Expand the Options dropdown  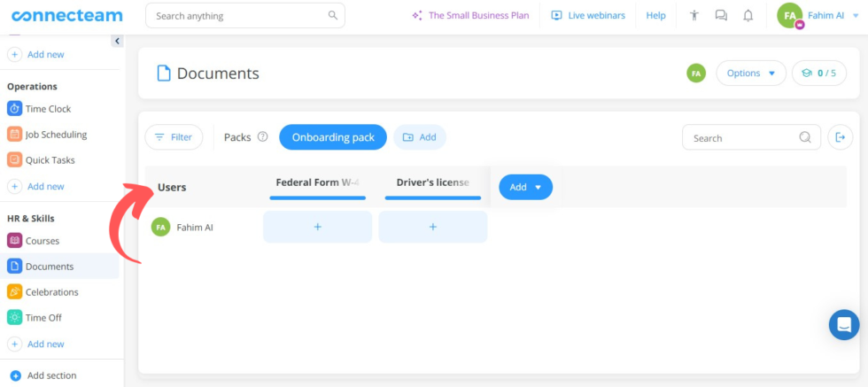[750, 74]
